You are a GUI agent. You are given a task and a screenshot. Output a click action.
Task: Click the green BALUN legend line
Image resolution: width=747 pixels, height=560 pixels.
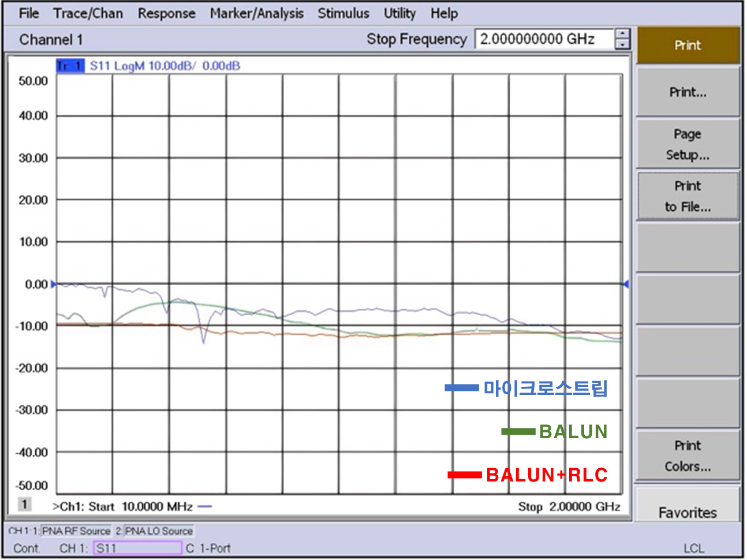tap(518, 431)
